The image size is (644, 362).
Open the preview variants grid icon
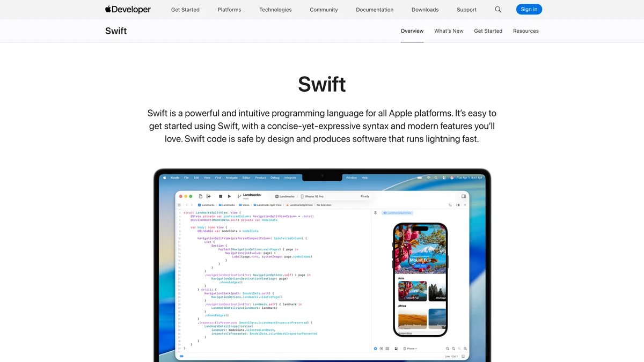click(387, 349)
